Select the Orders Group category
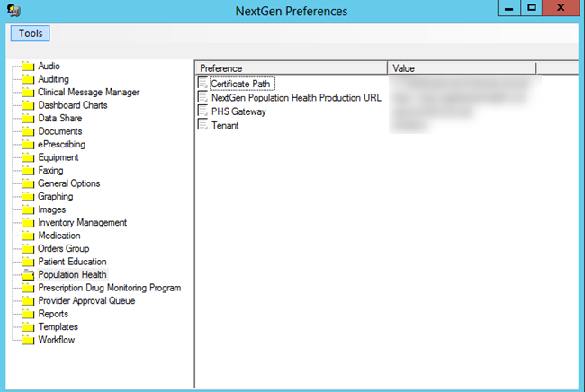585x392 pixels. point(63,248)
